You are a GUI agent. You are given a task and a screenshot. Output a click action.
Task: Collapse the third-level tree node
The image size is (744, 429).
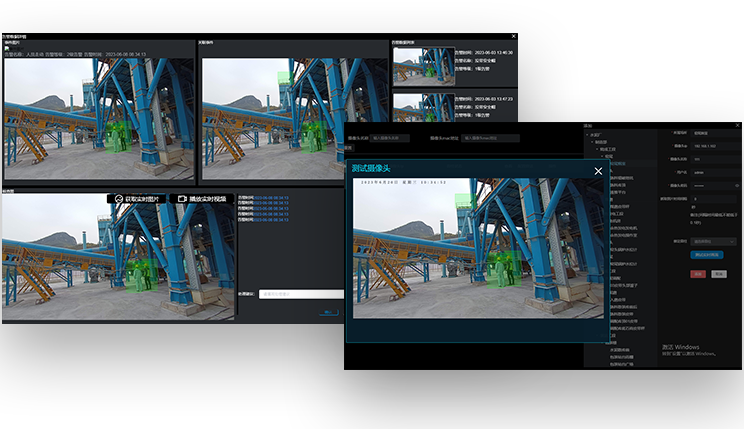coord(597,149)
